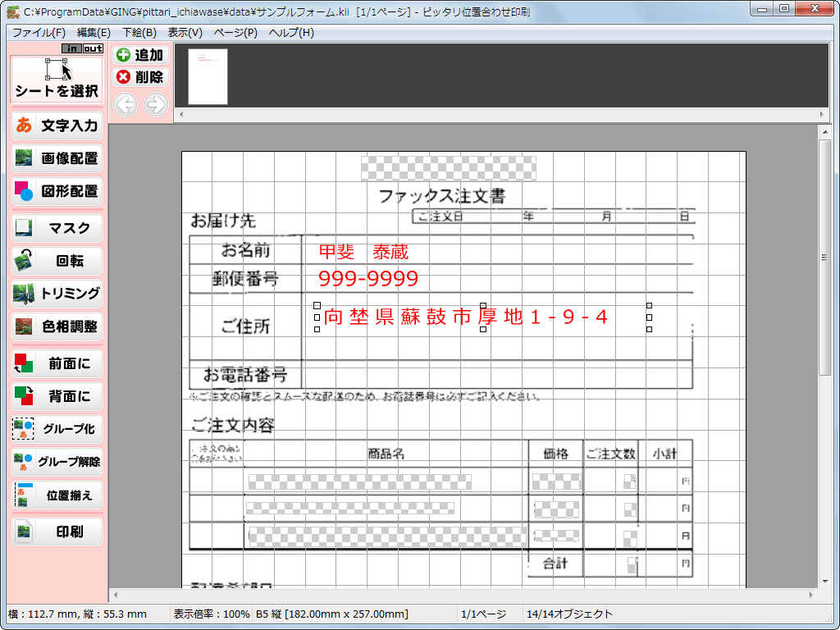Click the 郵便番号 label cell
The image size is (840, 630).
(x=246, y=279)
